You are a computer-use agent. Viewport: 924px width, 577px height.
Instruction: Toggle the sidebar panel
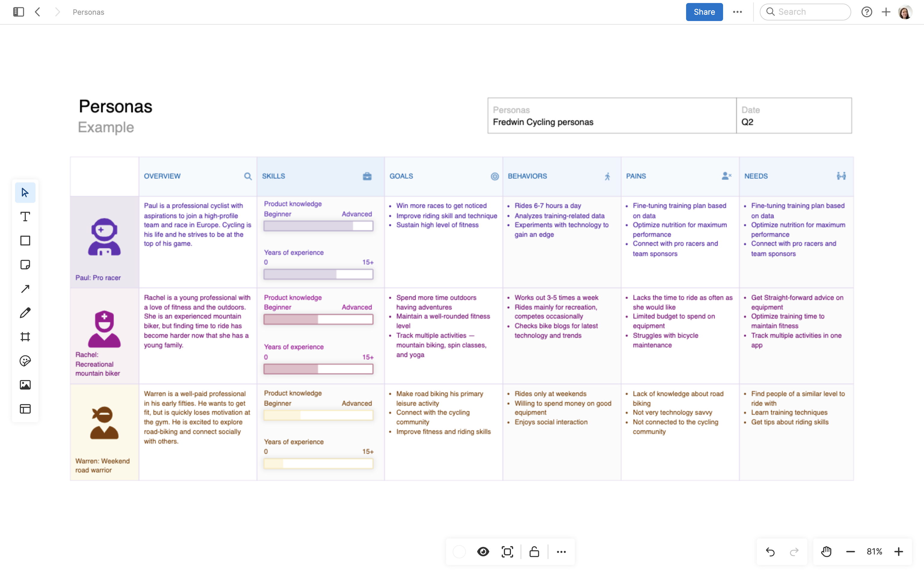[x=18, y=12]
